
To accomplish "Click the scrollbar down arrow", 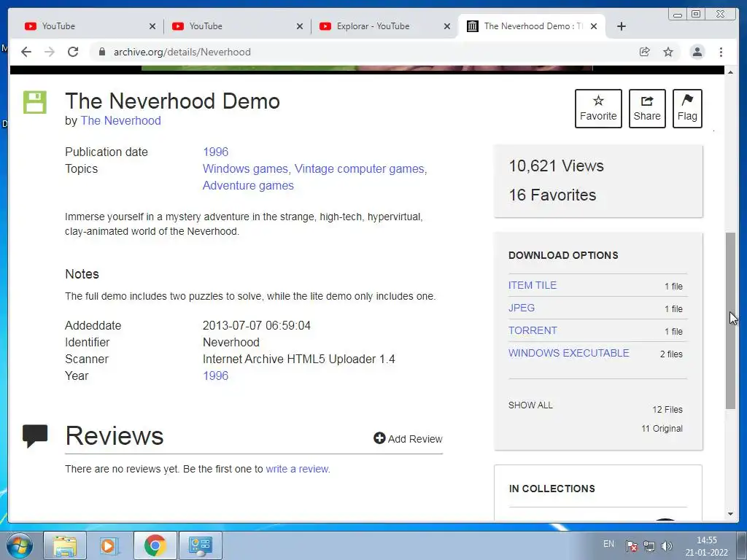I will click(730, 514).
